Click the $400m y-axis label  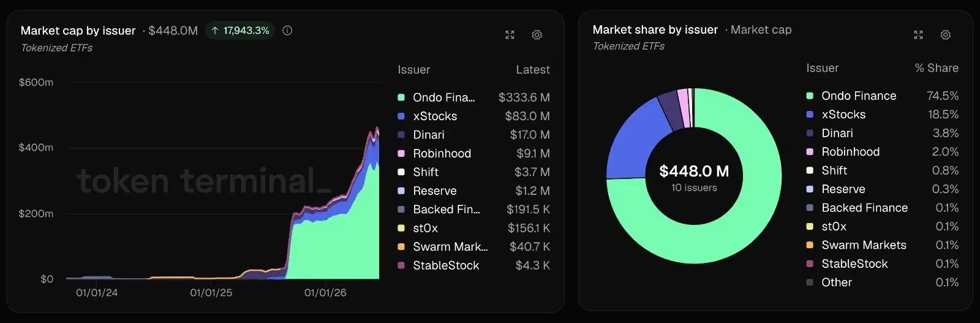click(x=36, y=148)
